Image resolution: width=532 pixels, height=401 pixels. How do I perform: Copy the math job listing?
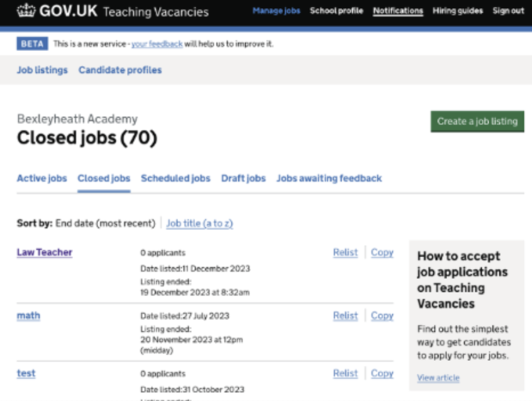click(382, 316)
